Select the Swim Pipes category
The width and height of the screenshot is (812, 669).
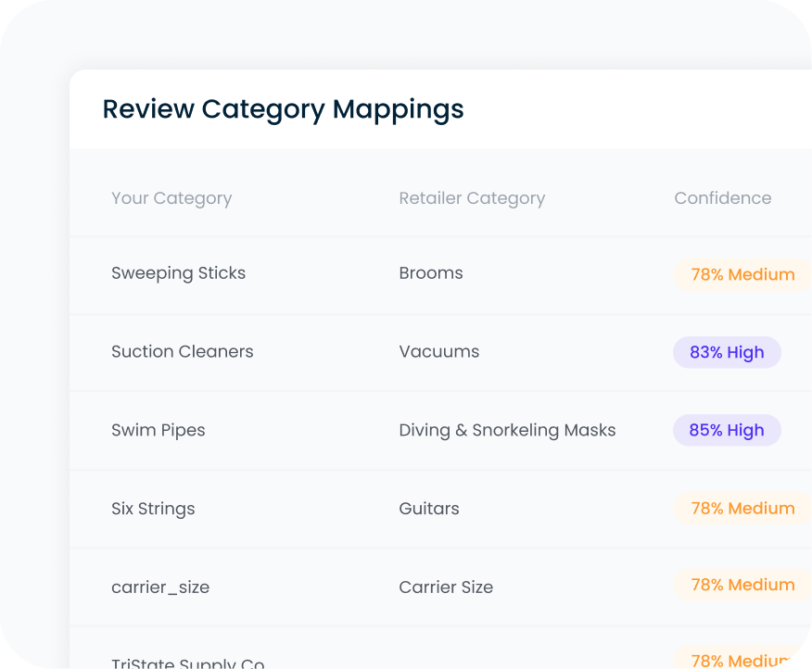pyautogui.click(x=158, y=430)
